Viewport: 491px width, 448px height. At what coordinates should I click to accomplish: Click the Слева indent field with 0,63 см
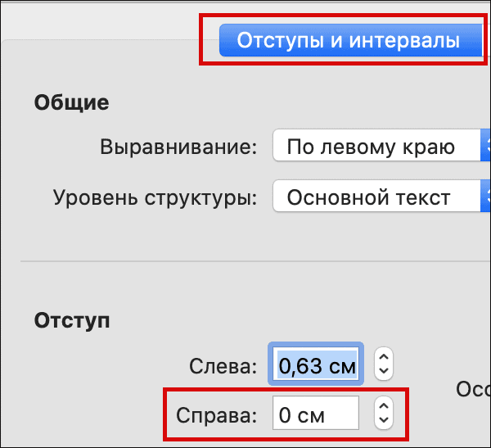pyautogui.click(x=316, y=364)
